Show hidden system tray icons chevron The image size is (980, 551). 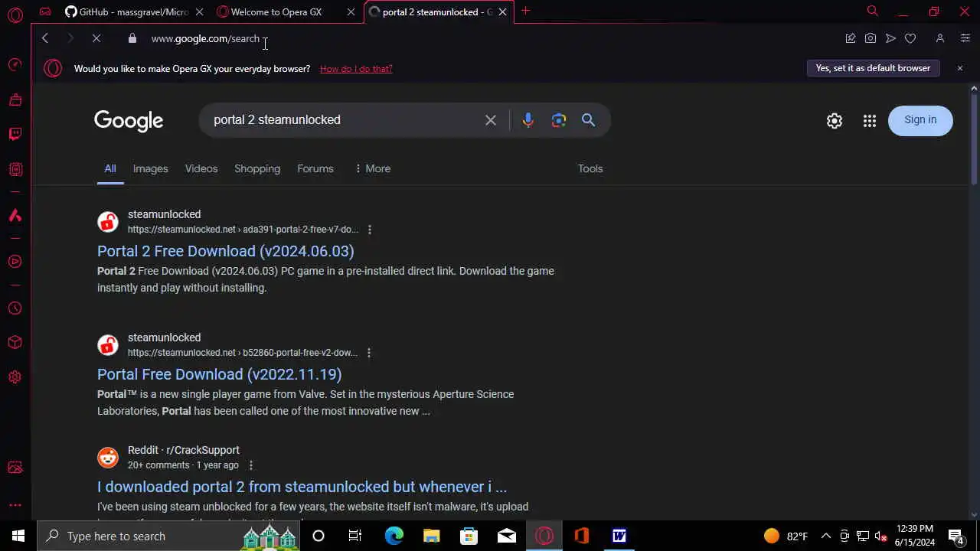[826, 536]
